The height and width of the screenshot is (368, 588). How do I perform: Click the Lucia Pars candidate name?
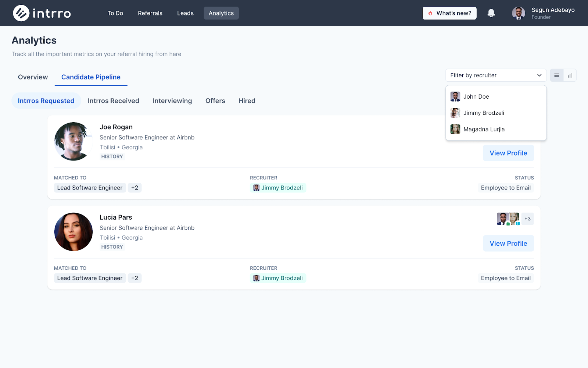click(116, 217)
